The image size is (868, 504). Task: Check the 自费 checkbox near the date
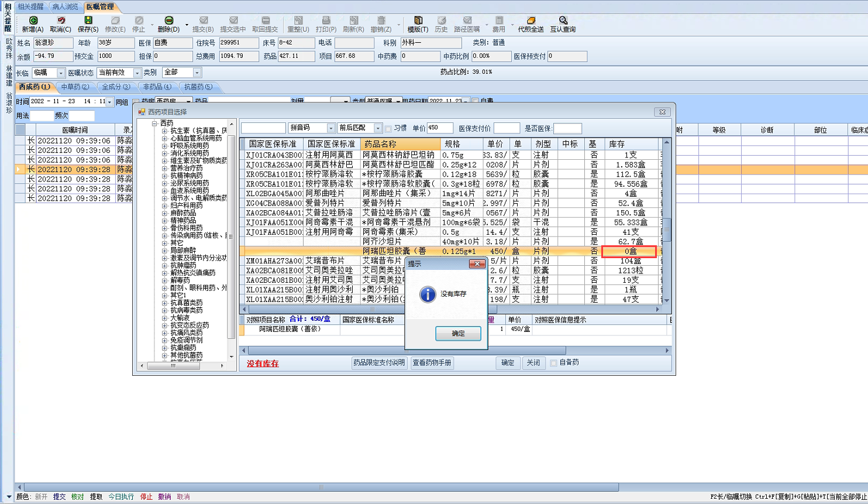(475, 101)
